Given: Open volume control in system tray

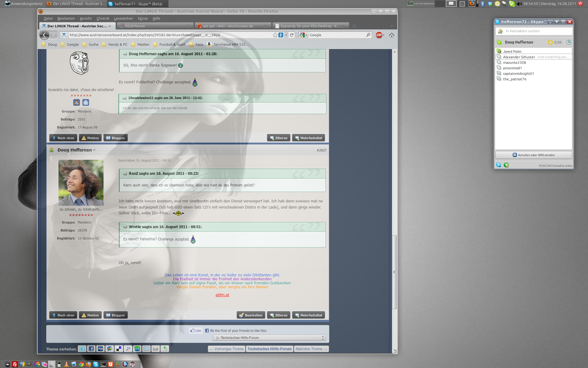Looking at the screenshot, I should (x=519, y=4).
